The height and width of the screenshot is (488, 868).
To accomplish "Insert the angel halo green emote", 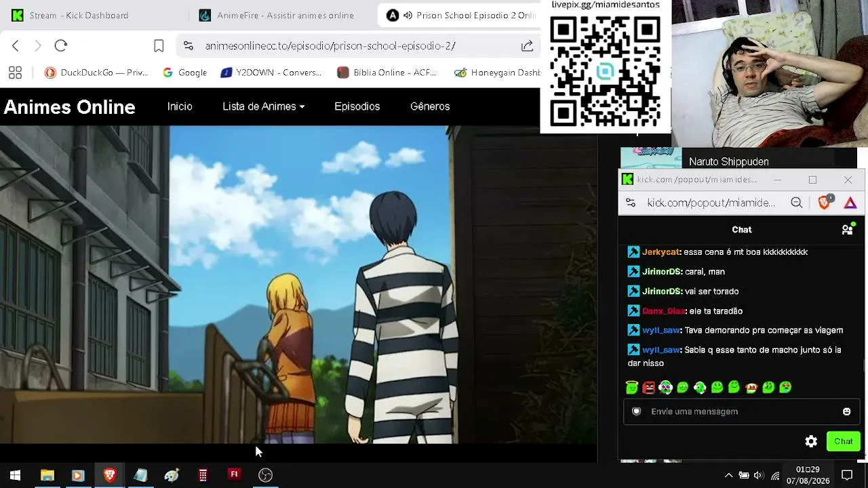I will 632,387.
